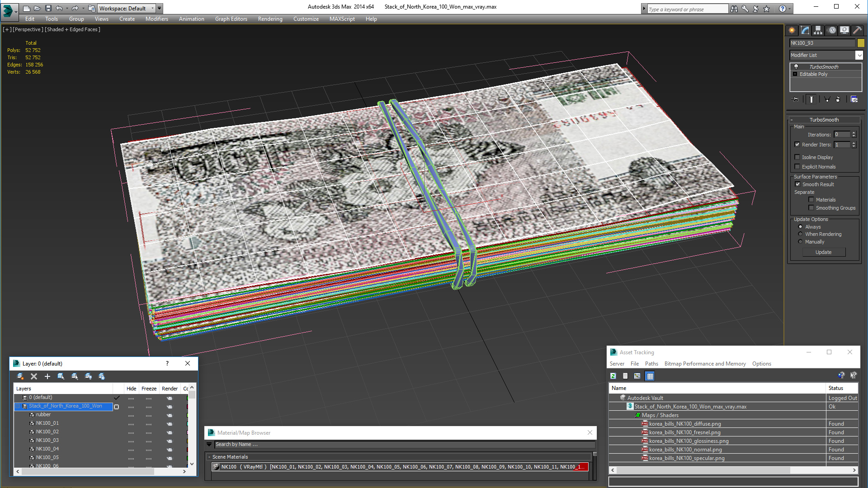The height and width of the screenshot is (488, 868).
Task: Click Add Selected Objects plus icon
Action: [x=47, y=376]
